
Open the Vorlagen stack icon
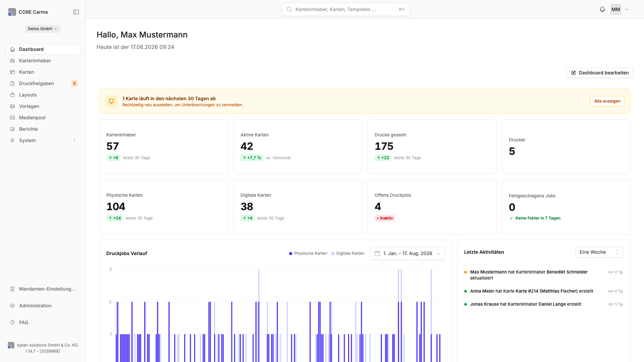(12, 106)
